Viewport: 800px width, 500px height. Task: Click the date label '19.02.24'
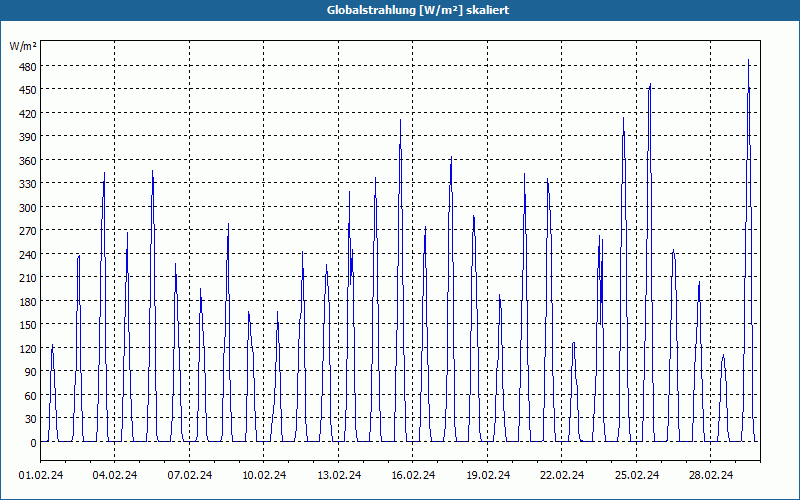click(x=488, y=475)
